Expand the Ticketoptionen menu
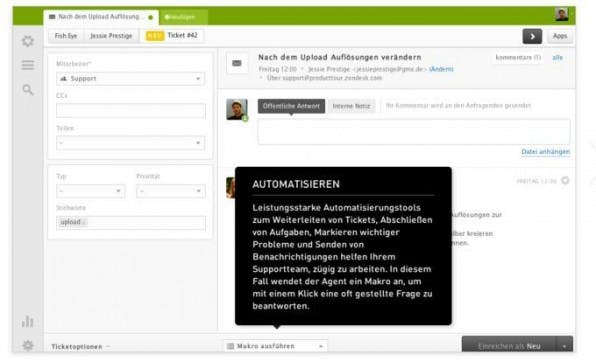Image resolution: width=596 pixels, height=361 pixels. point(80,347)
